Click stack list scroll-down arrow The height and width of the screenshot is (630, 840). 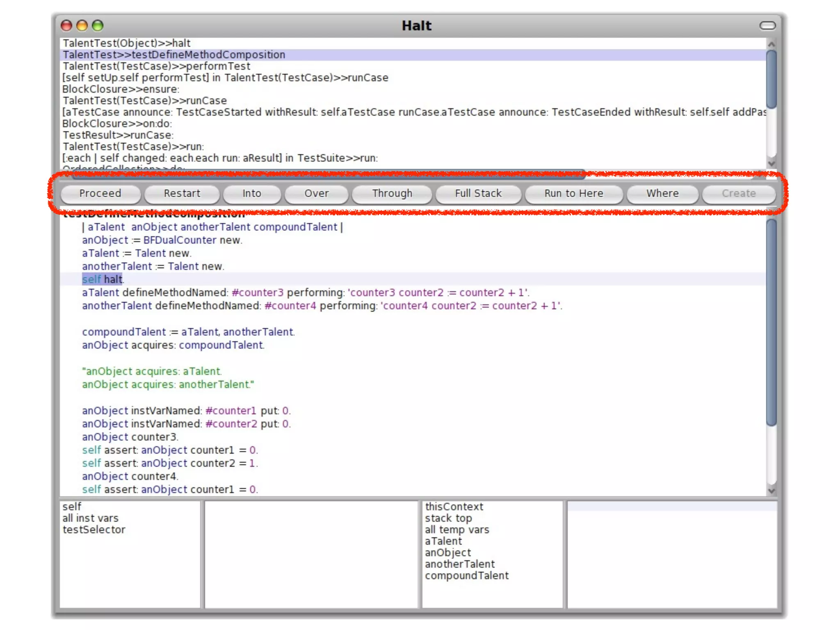[771, 163]
